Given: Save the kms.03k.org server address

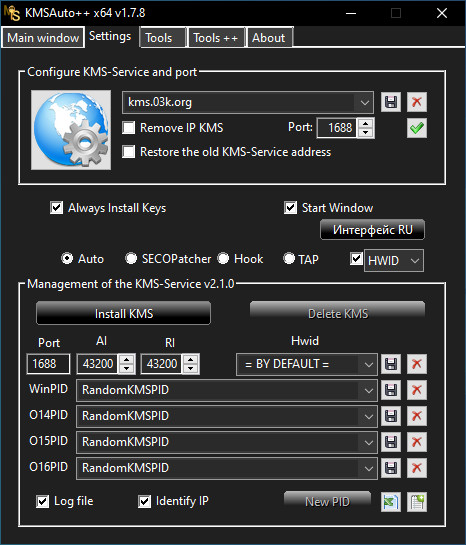Looking at the screenshot, I should click(391, 102).
